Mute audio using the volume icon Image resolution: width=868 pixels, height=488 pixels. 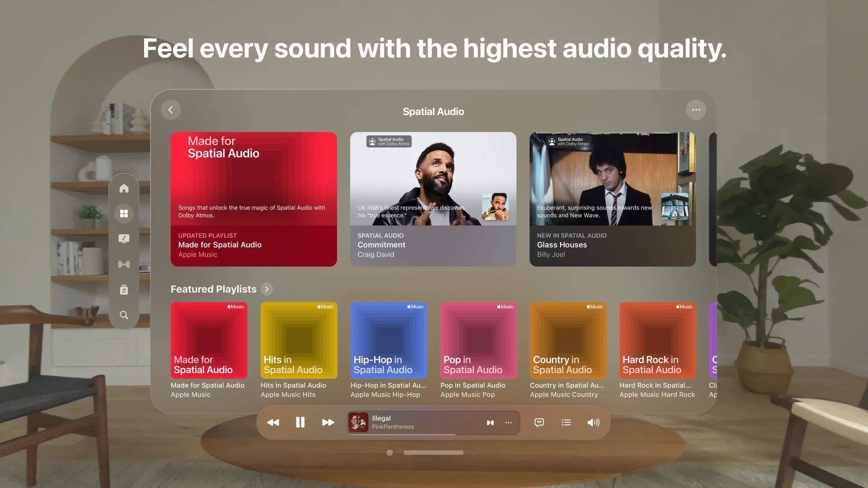(593, 422)
